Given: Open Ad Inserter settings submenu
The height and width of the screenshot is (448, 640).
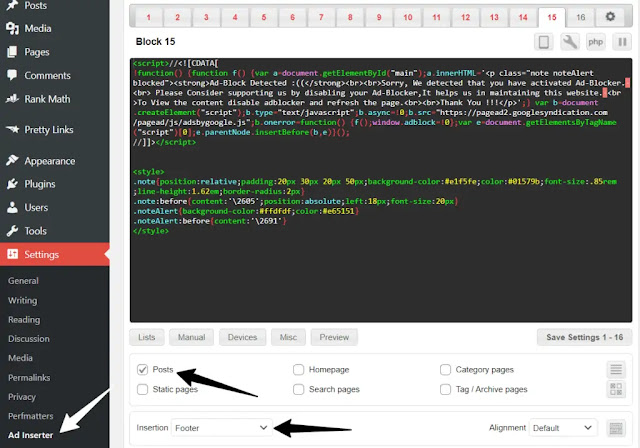Looking at the screenshot, I should coord(31,435).
